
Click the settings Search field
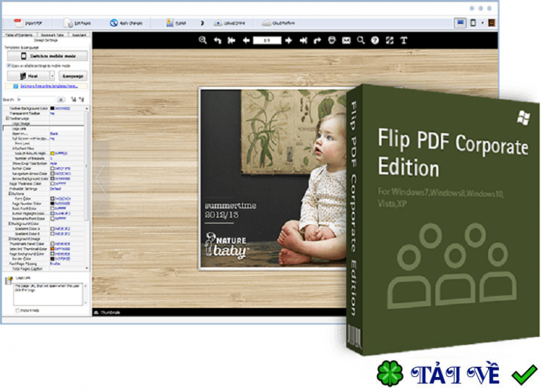[36, 100]
